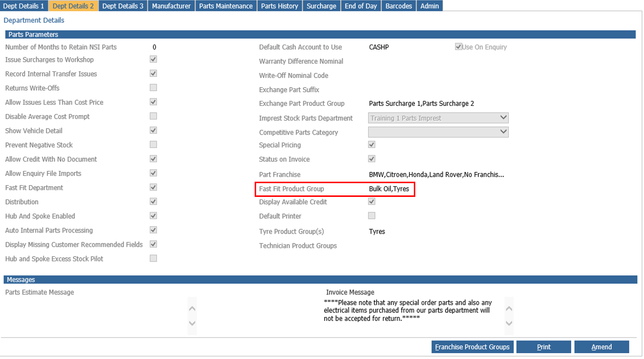Image resolution: width=644 pixels, height=359 pixels.
Task: Enable Prevent Negative Stock option
Action: 153,145
